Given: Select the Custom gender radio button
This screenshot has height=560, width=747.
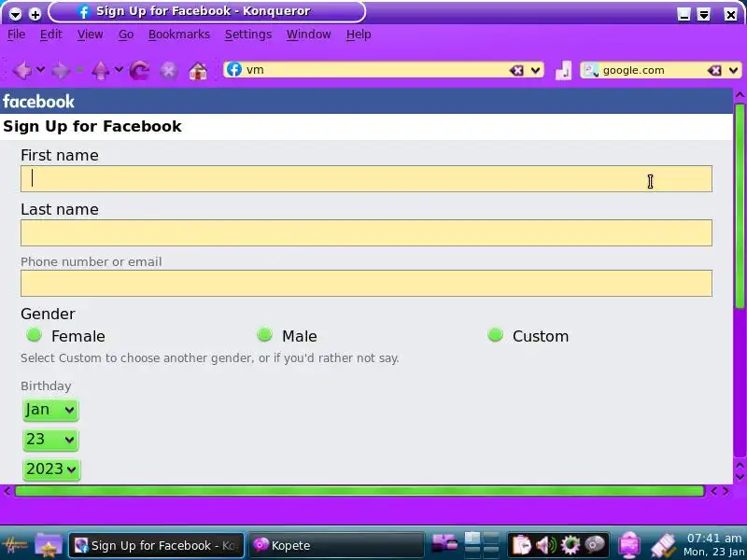Looking at the screenshot, I should pos(496,335).
